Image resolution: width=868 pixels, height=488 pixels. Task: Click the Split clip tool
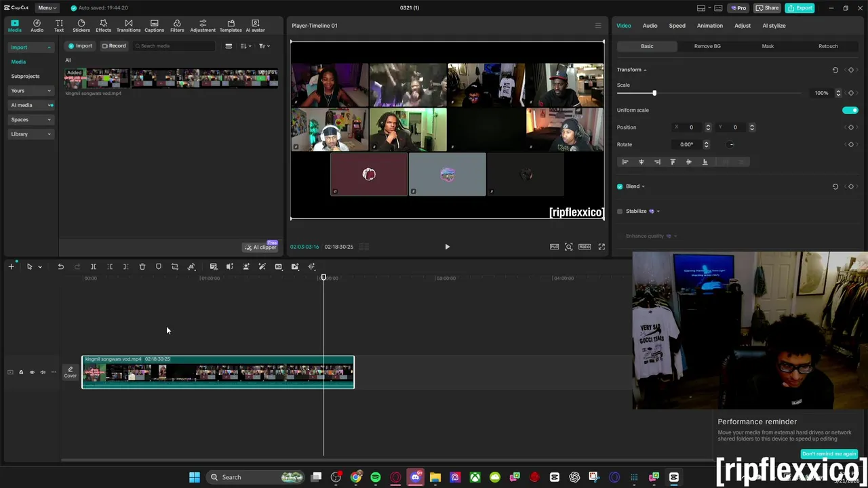[94, 267]
